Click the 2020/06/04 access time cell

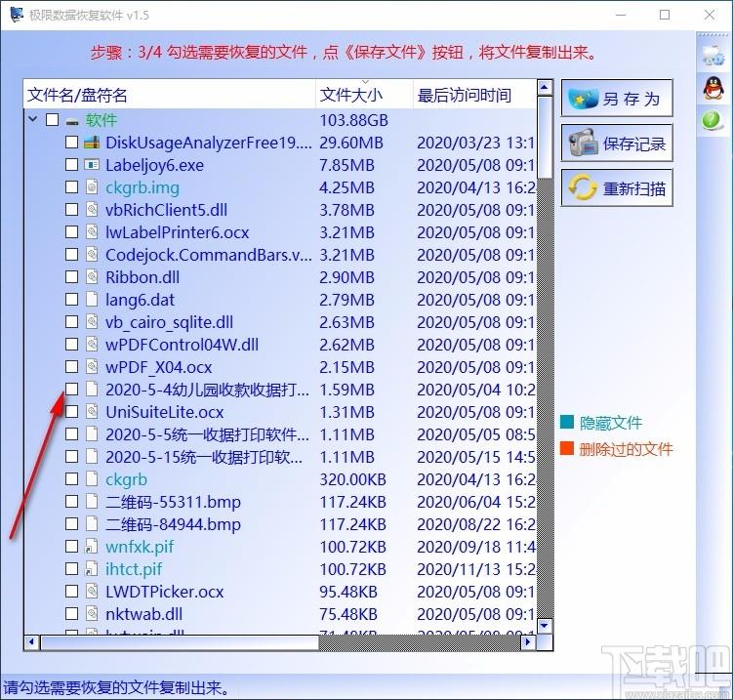[x=476, y=502]
